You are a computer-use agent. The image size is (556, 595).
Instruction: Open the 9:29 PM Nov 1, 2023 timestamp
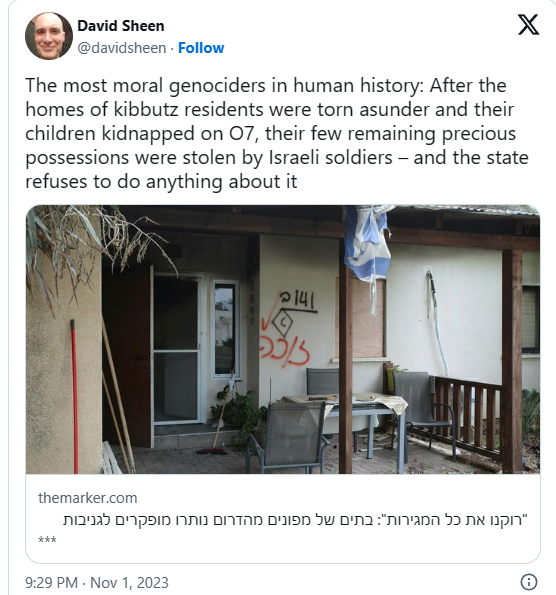pos(97,582)
